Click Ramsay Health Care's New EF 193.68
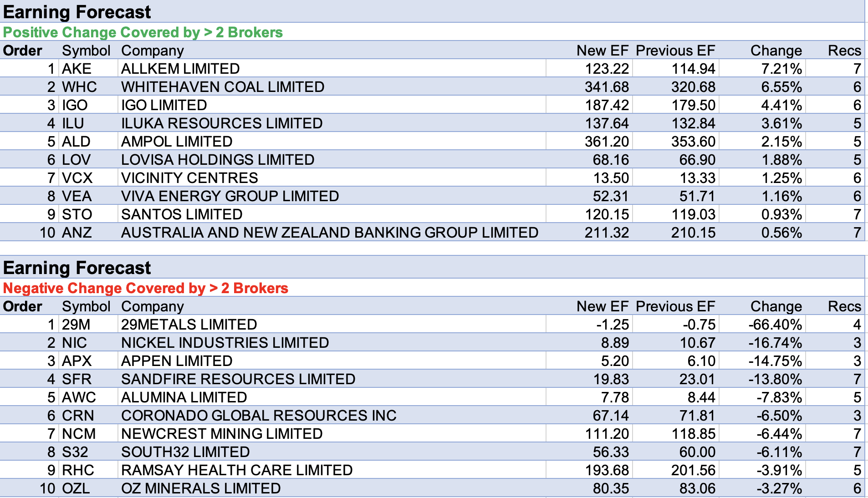Image resolution: width=868 pixels, height=498 pixels. [606, 470]
